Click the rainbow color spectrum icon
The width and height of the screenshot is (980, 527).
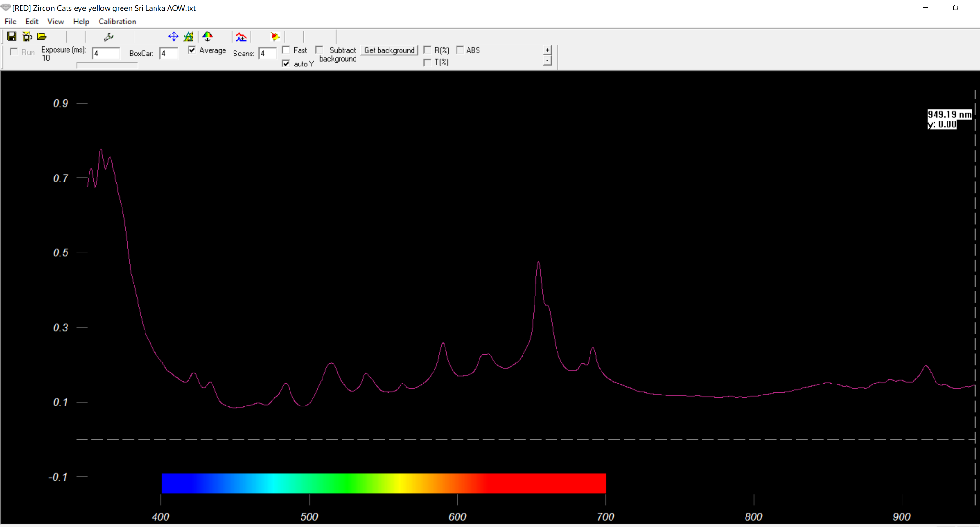point(207,36)
